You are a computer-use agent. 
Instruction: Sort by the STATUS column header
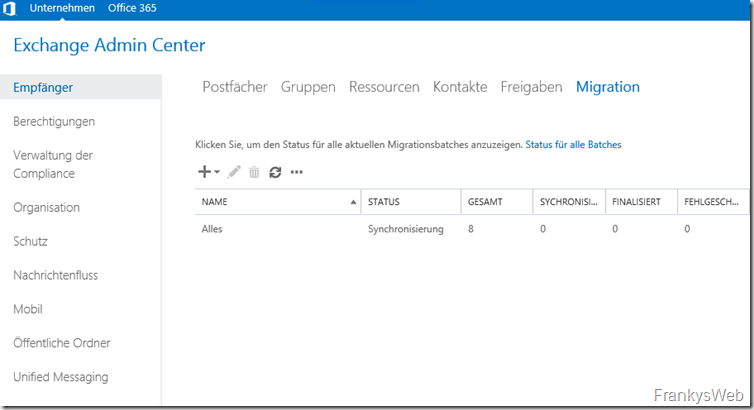coord(384,202)
